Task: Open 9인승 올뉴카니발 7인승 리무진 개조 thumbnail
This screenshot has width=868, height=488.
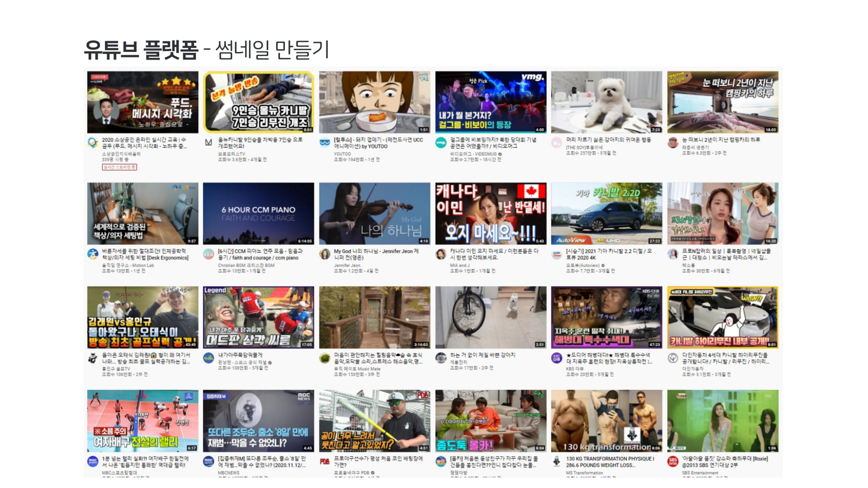Action: pyautogui.click(x=259, y=102)
